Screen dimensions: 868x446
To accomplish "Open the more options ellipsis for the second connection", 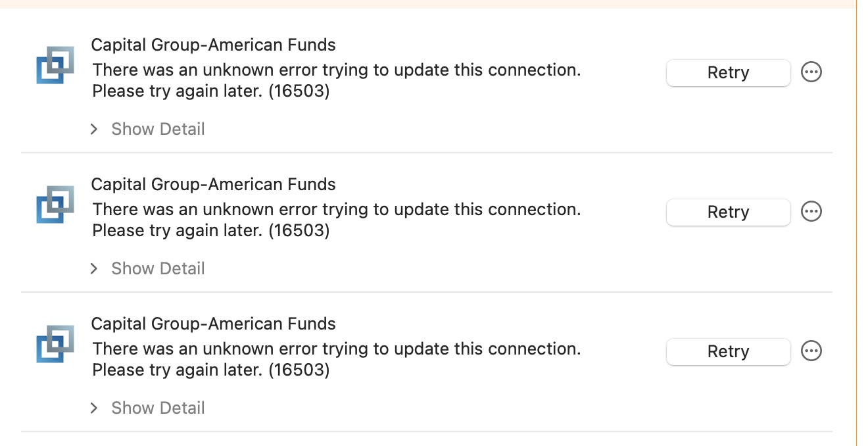I will point(811,211).
